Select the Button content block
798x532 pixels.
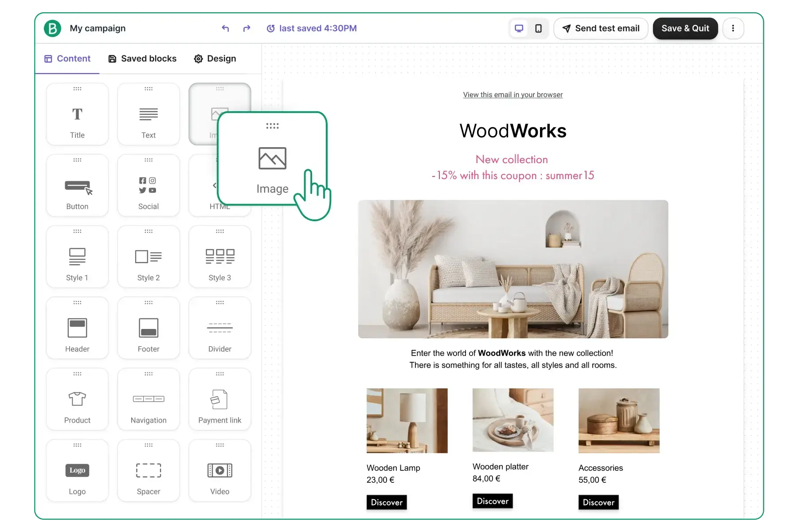pos(77,186)
